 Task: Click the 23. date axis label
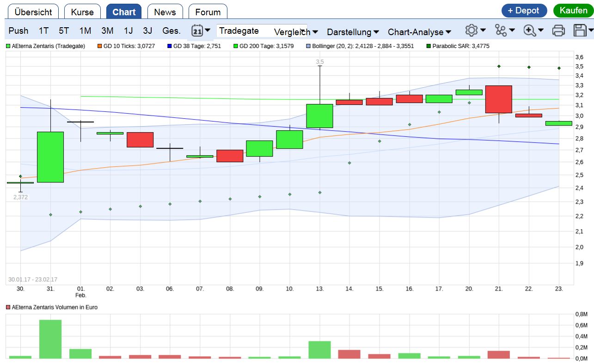558,289
